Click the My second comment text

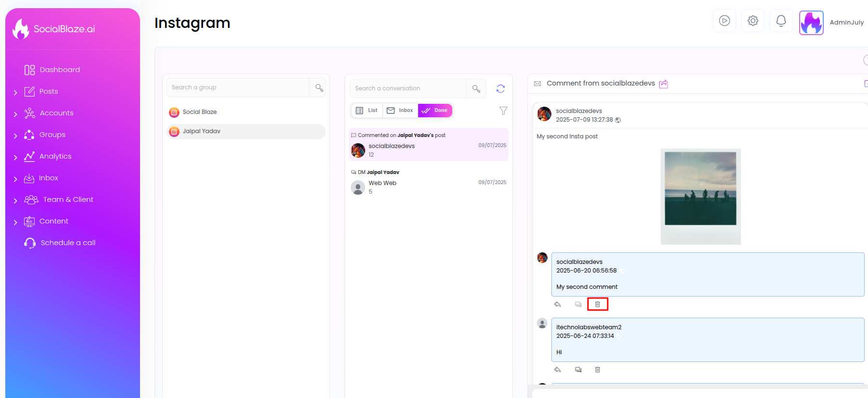coord(587,287)
